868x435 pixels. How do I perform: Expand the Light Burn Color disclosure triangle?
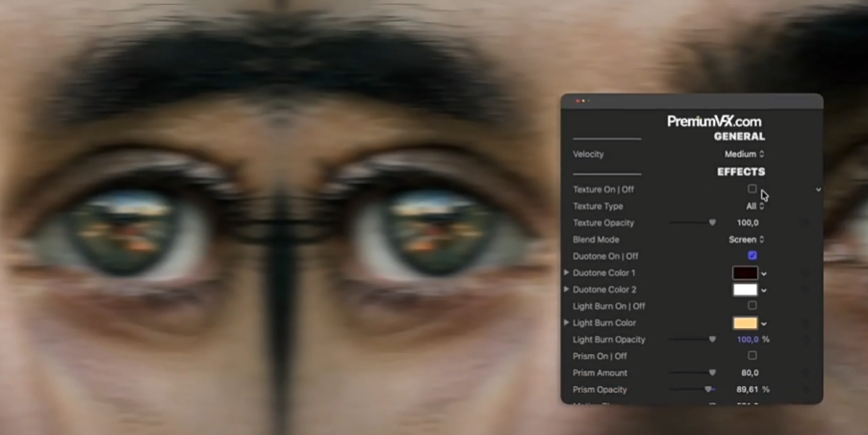click(x=567, y=322)
